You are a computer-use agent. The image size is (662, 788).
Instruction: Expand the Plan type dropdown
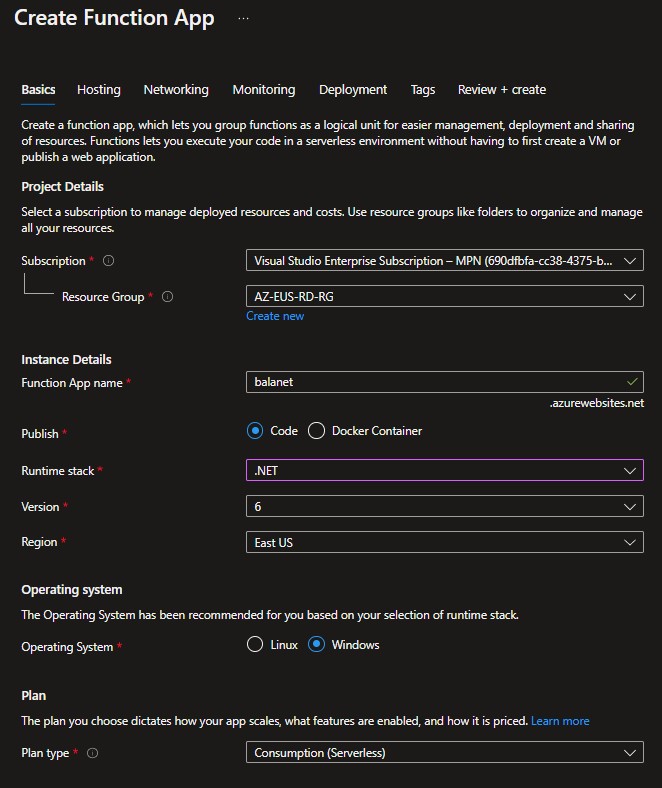pos(445,752)
